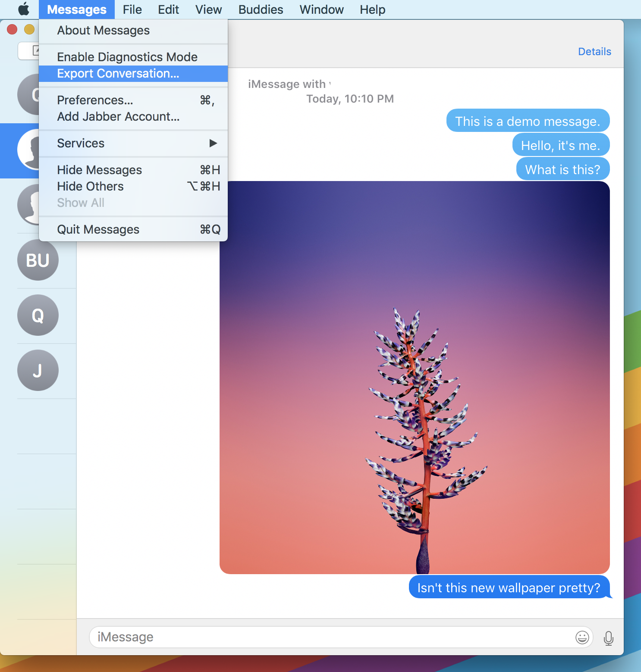641x672 pixels.
Task: Open the Buddies menu
Action: (261, 9)
